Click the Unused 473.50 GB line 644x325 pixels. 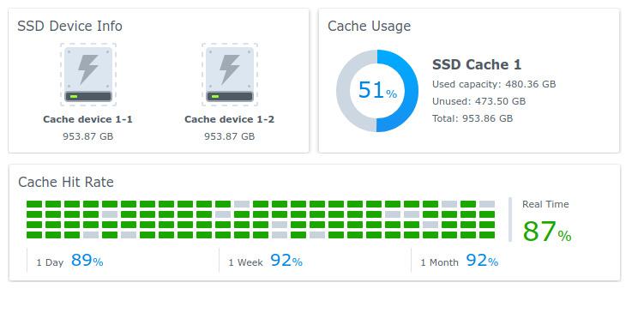[478, 101]
